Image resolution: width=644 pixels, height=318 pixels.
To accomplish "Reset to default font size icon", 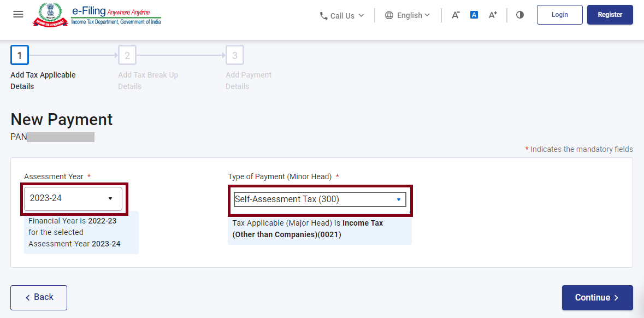I will click(474, 15).
